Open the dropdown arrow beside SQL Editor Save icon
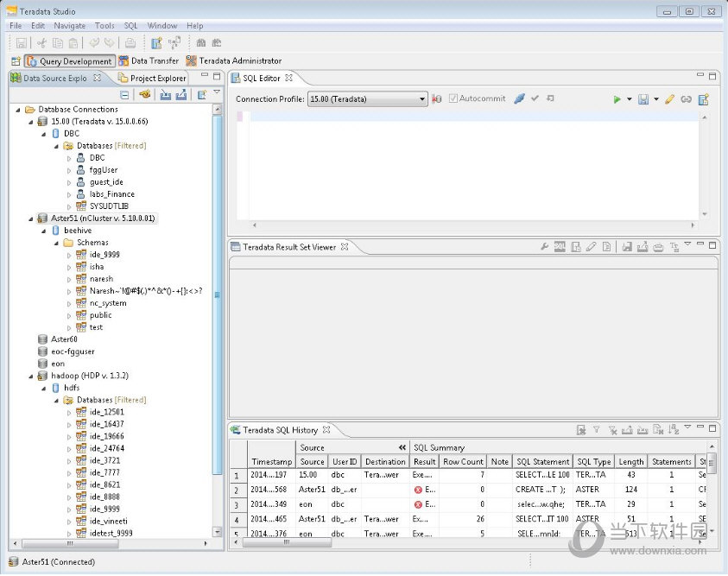This screenshot has width=728, height=576. (655, 98)
